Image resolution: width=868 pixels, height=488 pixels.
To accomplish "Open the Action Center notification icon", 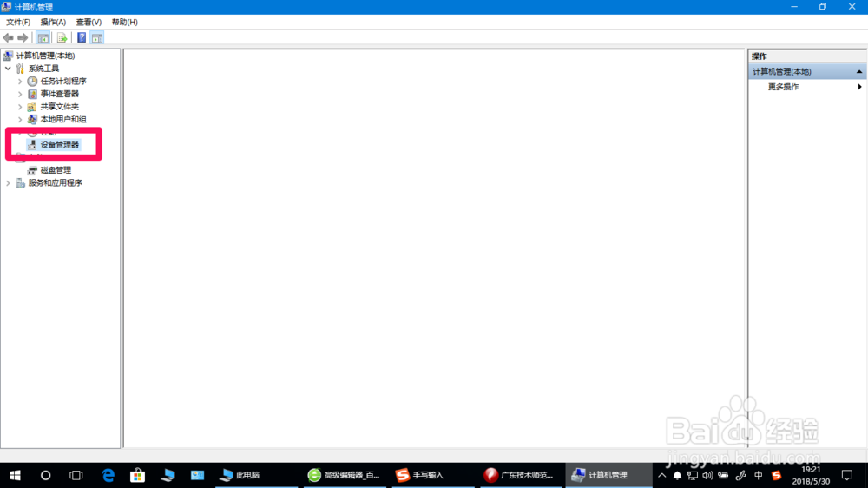I will pos(847,475).
